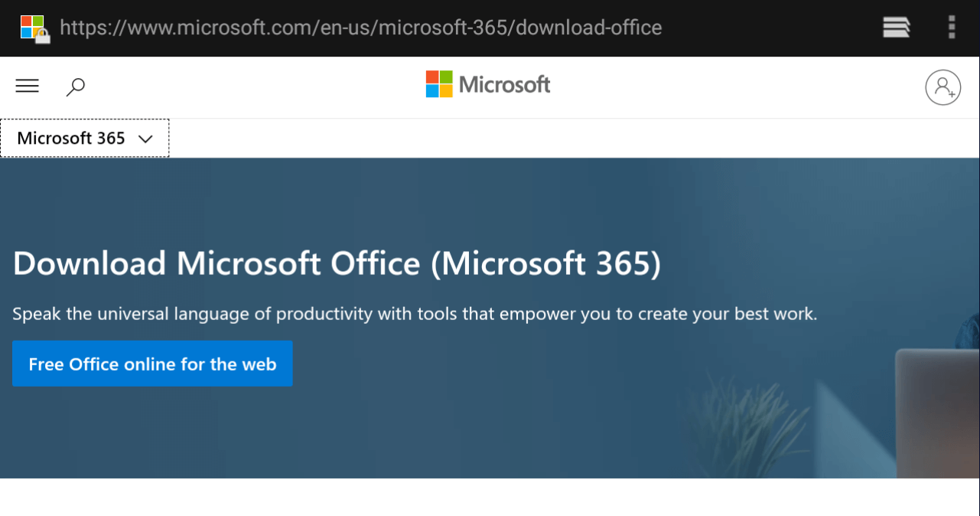
Task: Select the Microsoft 365 navigation item
Action: (70, 138)
